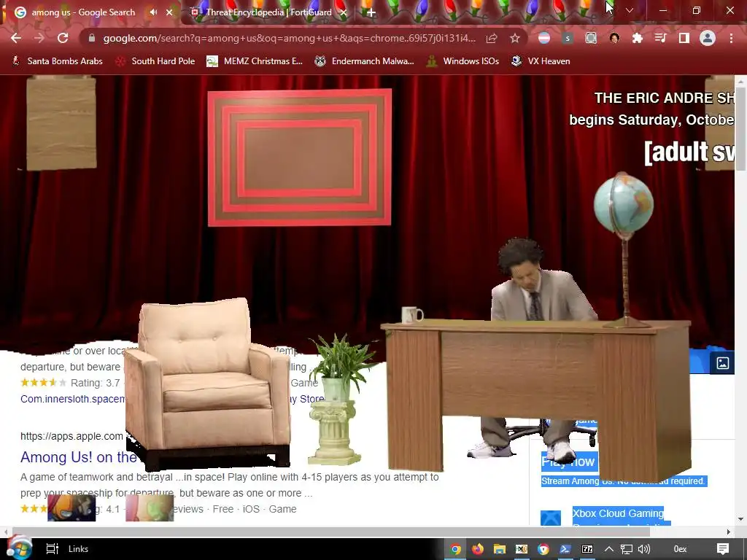Switch to the among us Google Search tab
Screen dimensions: 747x560
83,12
